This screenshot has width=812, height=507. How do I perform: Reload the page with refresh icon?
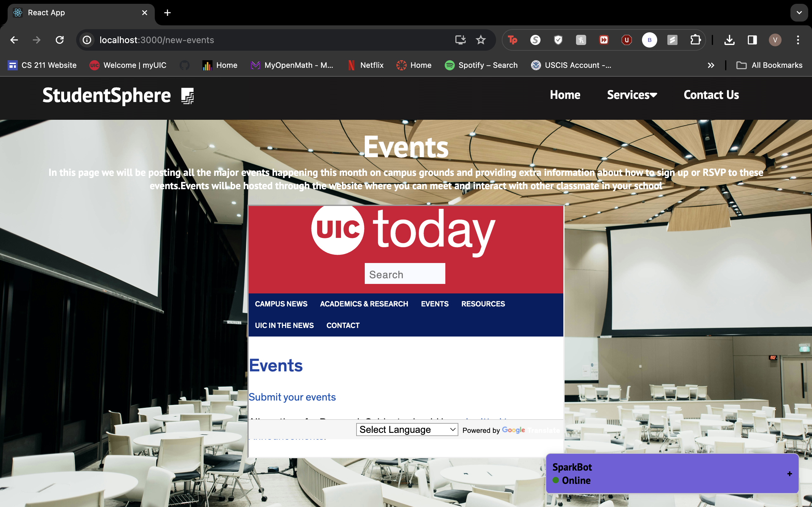pyautogui.click(x=60, y=40)
